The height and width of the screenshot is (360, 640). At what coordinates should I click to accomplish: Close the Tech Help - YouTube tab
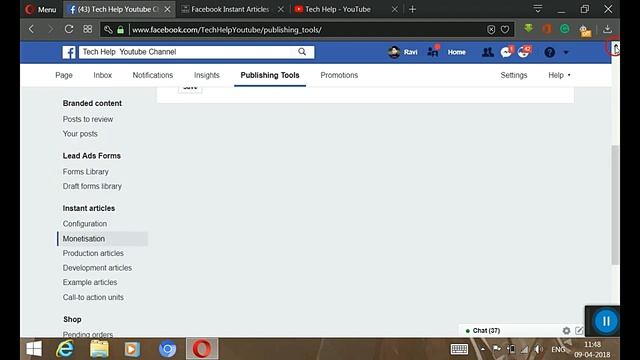click(395, 9)
